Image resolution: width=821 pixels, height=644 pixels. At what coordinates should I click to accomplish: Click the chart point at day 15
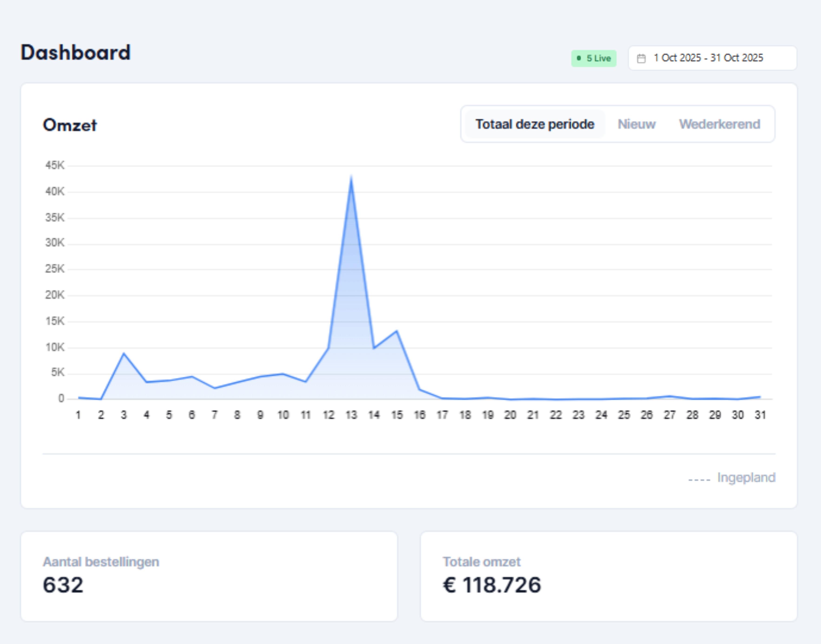[x=396, y=331]
